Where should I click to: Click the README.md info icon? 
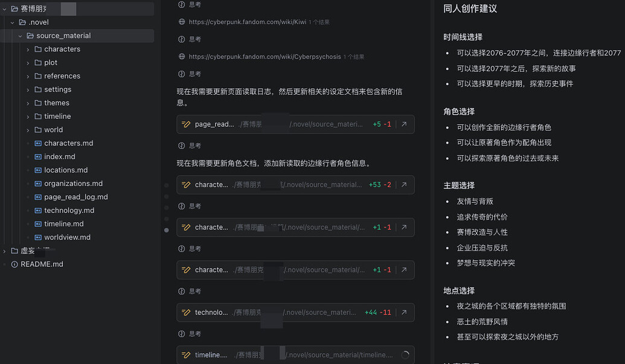14,264
